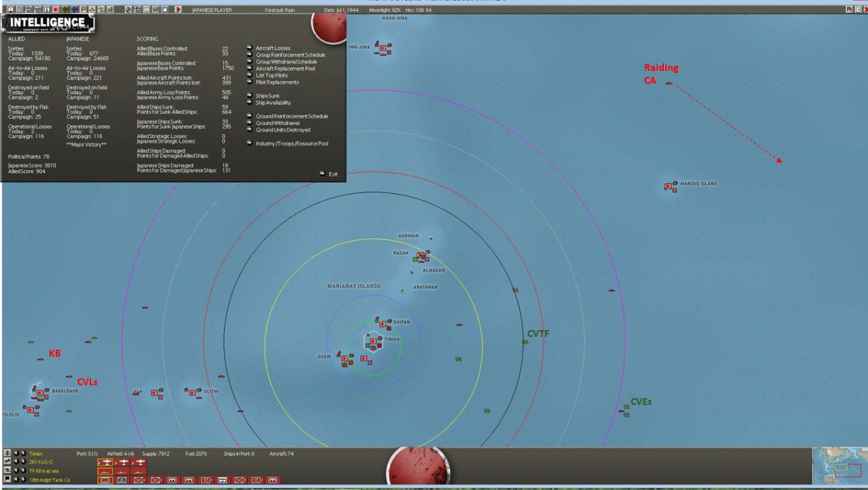Screen dimensions: 868x490
Task: Exit the Intelligence screen
Action: (328, 174)
